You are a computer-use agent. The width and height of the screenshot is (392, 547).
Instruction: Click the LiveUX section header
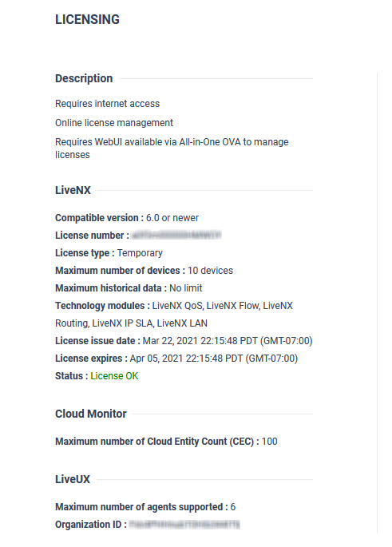[73, 479]
